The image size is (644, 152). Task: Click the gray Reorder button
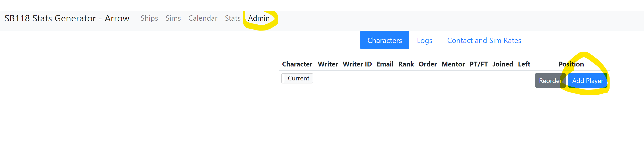[550, 80]
